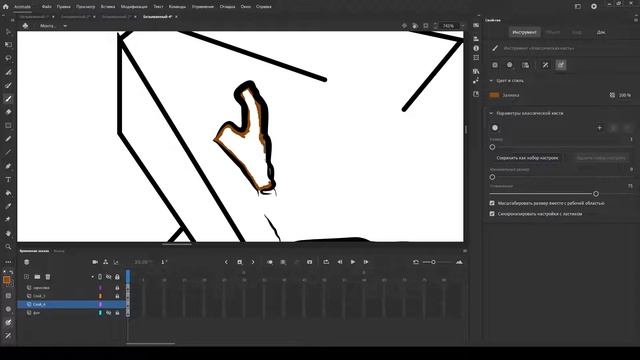Click the brush size slider handle
This screenshot has height=360, width=640.
click(x=492, y=147)
